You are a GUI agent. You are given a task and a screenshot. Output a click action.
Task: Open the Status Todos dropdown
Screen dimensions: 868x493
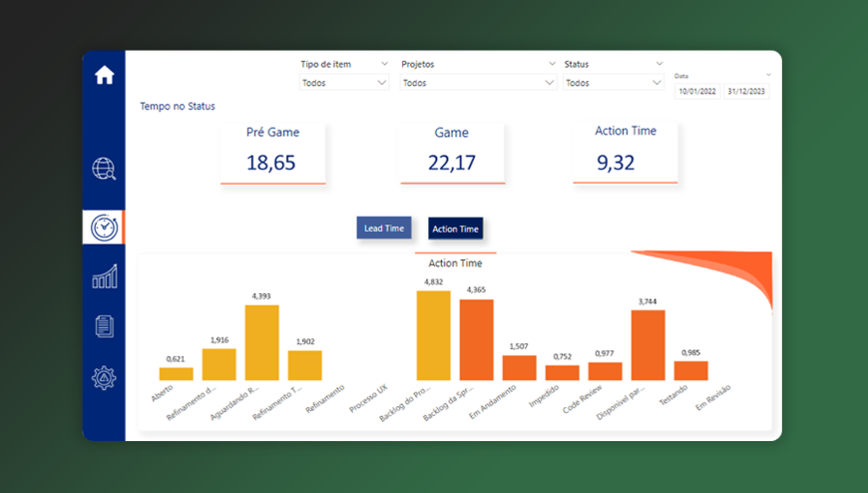click(x=614, y=83)
